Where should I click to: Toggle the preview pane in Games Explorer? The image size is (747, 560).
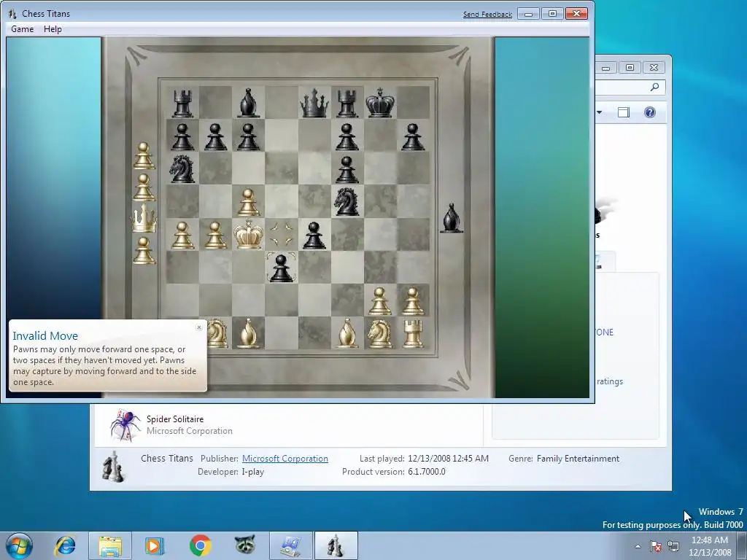pyautogui.click(x=624, y=112)
